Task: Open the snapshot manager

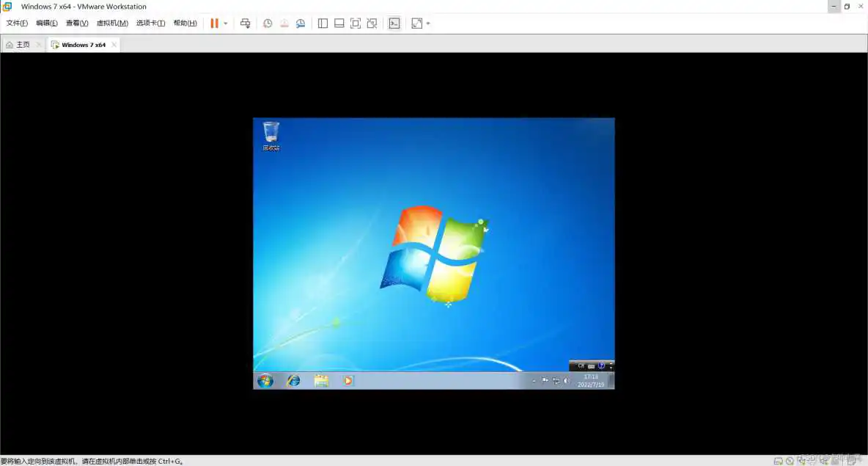Action: click(301, 23)
